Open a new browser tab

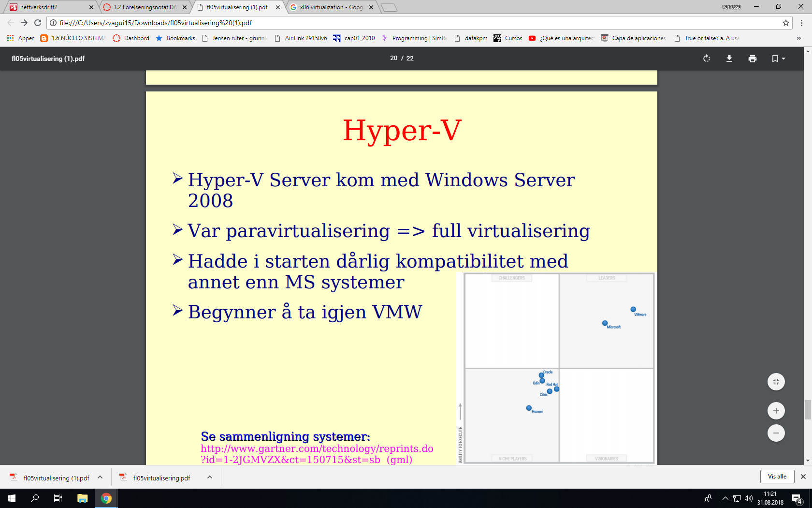[x=389, y=7]
